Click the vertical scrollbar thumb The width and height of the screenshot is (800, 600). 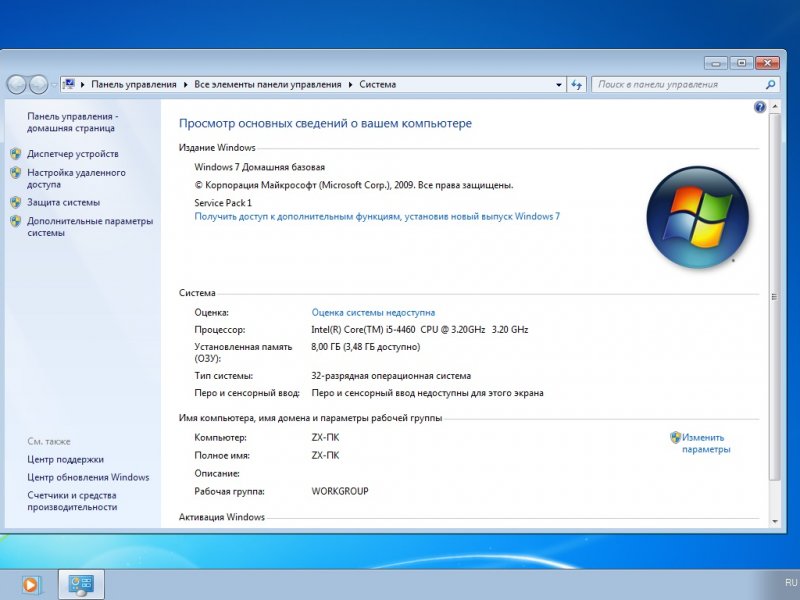[x=774, y=297]
